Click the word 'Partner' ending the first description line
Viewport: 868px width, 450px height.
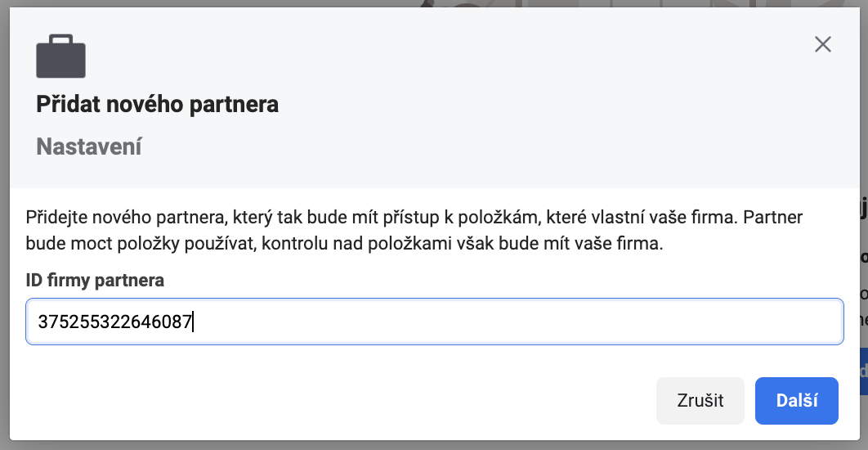[773, 218]
